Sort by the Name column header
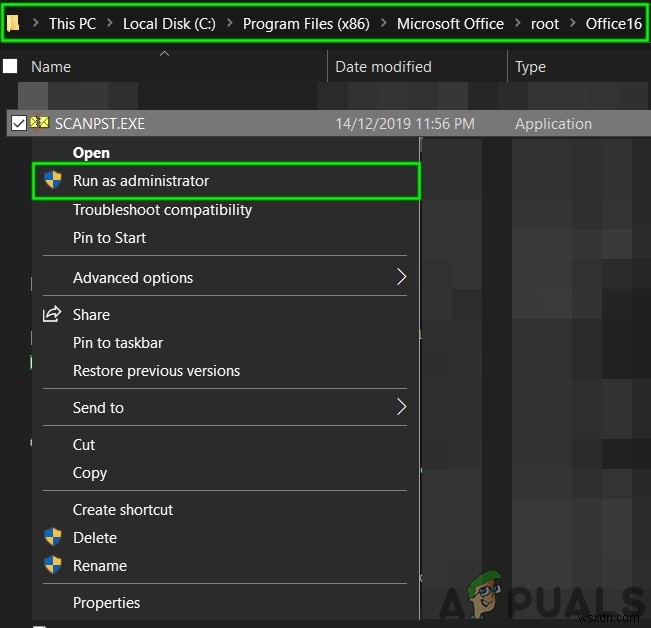This screenshot has width=651, height=628. point(51,66)
